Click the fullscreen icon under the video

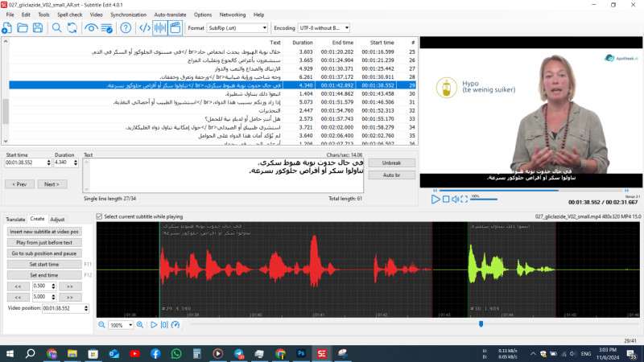[x=464, y=199]
